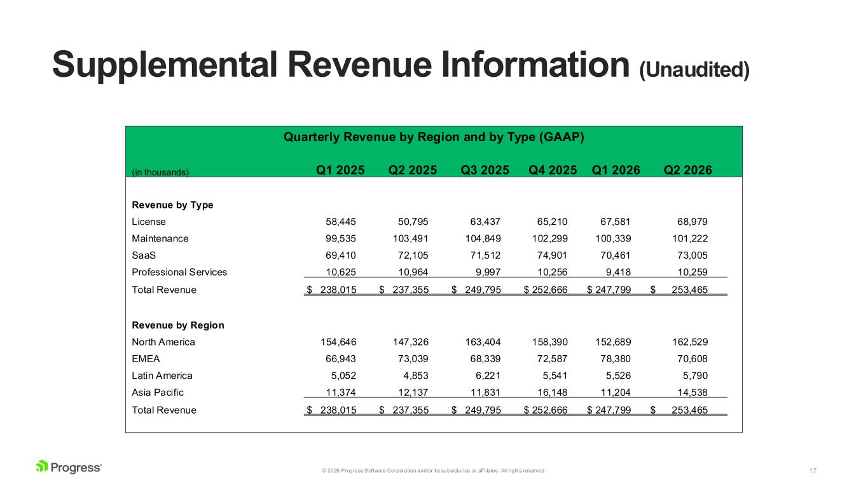Click the Revenue by Type heading
Image resolution: width=868 pixels, height=488 pixels.
pyautogui.click(x=172, y=205)
